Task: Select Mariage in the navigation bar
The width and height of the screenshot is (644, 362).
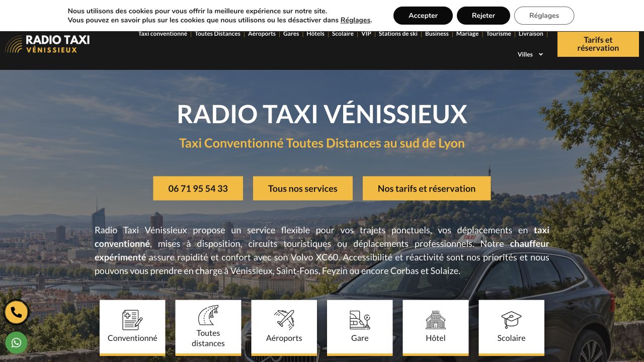Action: point(467,34)
